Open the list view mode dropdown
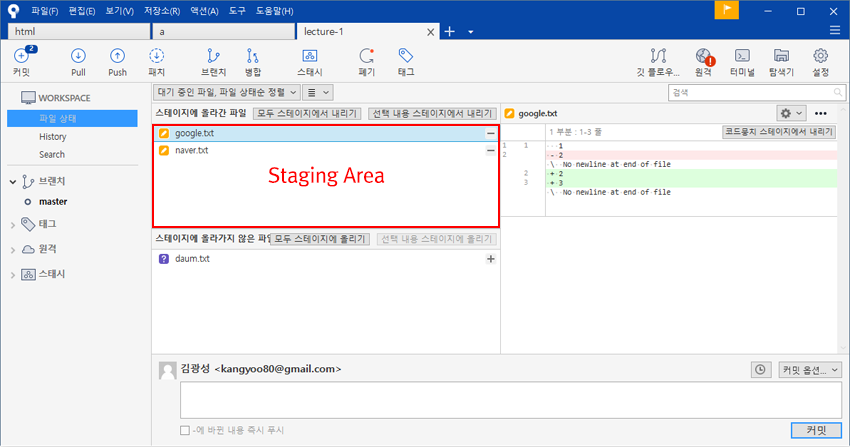The height and width of the screenshot is (447, 850). click(318, 93)
